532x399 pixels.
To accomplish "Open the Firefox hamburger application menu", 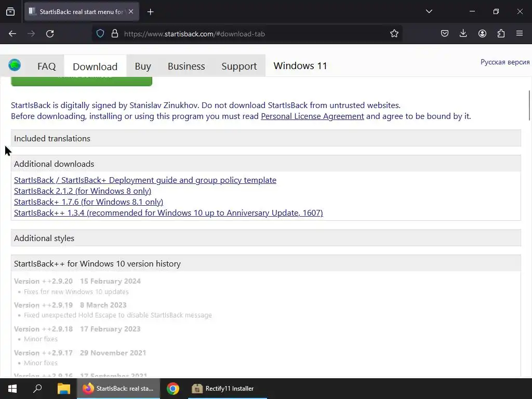I will pyautogui.click(x=520, y=34).
